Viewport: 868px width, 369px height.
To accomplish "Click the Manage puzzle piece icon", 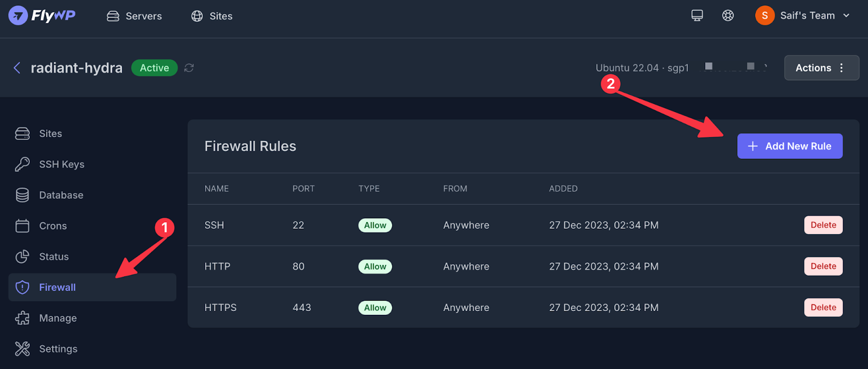I will pos(22,318).
